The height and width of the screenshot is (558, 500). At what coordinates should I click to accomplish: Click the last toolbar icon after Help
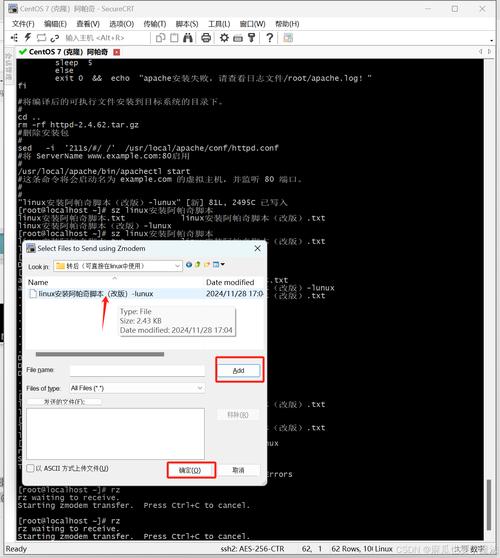pyautogui.click(x=288, y=38)
